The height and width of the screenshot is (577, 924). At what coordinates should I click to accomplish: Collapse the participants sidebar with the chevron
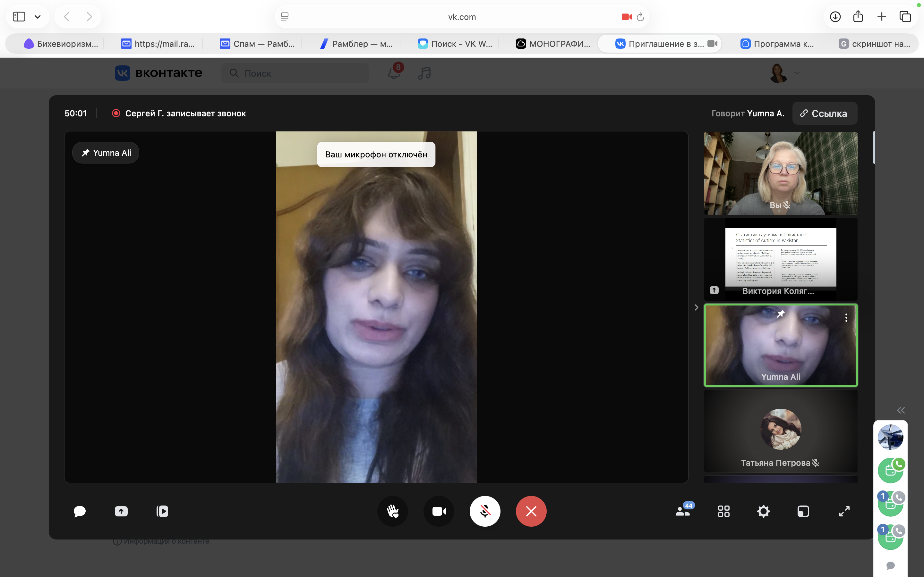(696, 308)
